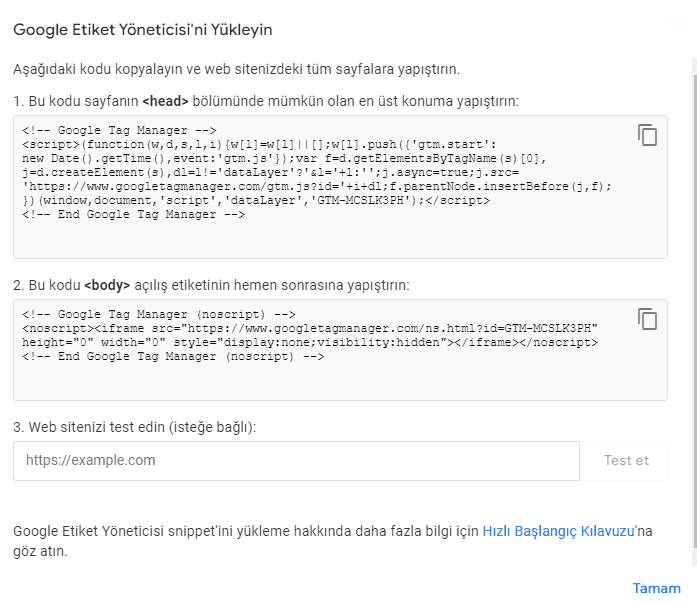Viewport: 697px width, 602px height.
Task: Click the 'Google Etiket Yöneticisi'ni Yükleyin' heading
Action: (x=143, y=30)
